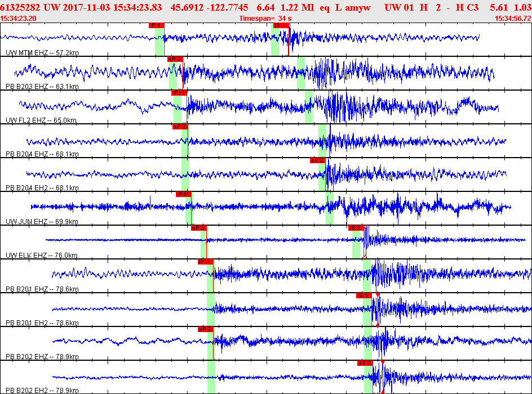Image resolution: width=532 pixels, height=394 pixels.
Task: Click the Timespan 34 s label
Action: coord(265,19)
